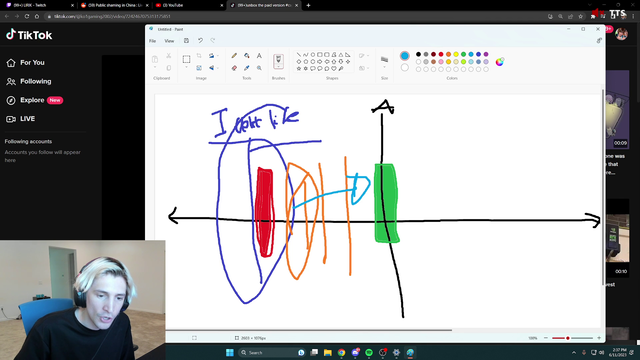The height and width of the screenshot is (360, 640).
Task: Select the Color picker eyedropper tool
Action: click(x=247, y=68)
